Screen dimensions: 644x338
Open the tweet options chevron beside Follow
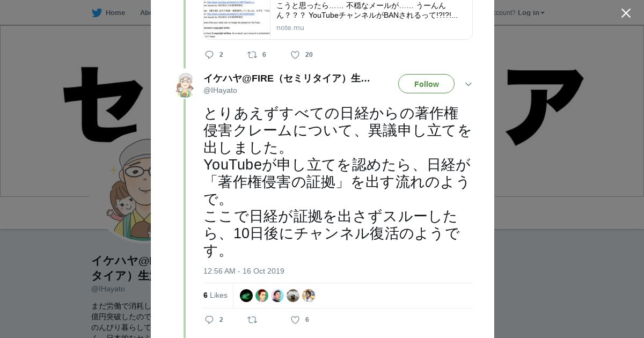[x=468, y=84]
